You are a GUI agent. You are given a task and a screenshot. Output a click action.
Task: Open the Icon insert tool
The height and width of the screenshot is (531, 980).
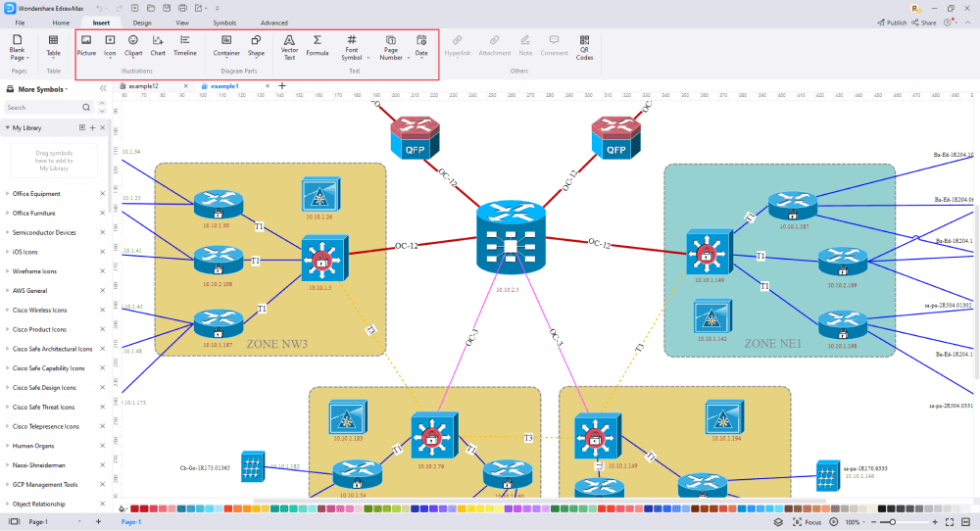pos(110,46)
